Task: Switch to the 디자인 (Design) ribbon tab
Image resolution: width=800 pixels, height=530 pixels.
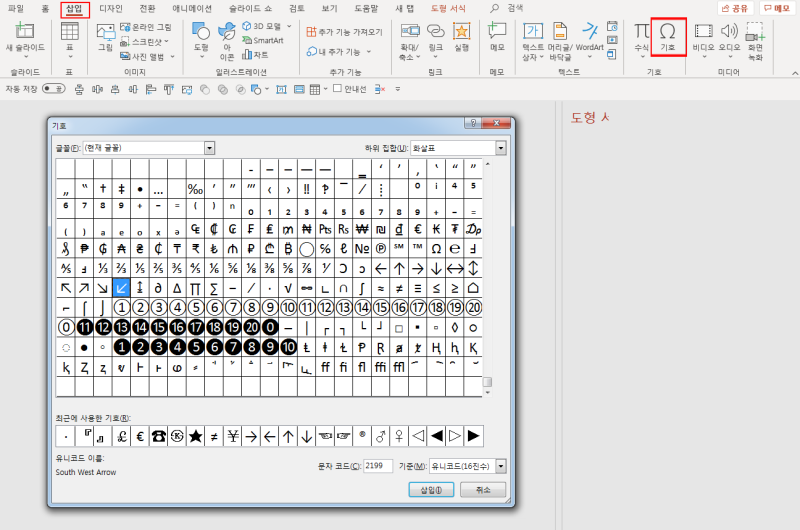Action: (x=111, y=8)
